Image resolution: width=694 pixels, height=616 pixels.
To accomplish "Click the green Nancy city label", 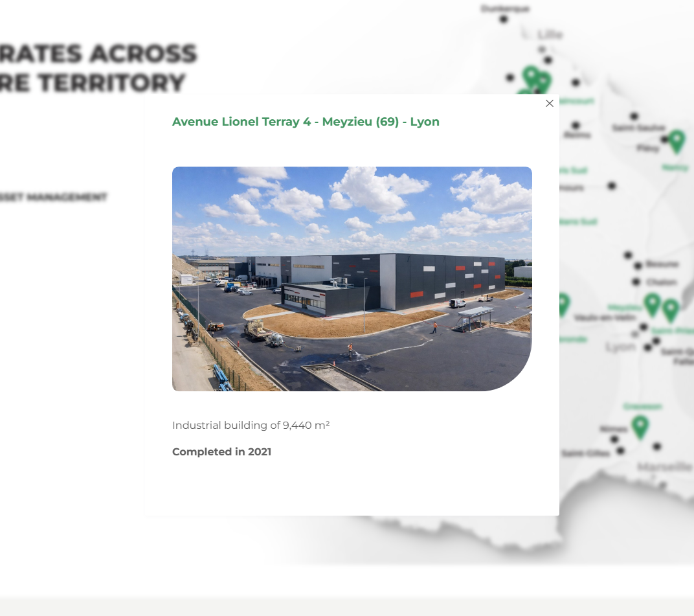I will tap(675, 167).
